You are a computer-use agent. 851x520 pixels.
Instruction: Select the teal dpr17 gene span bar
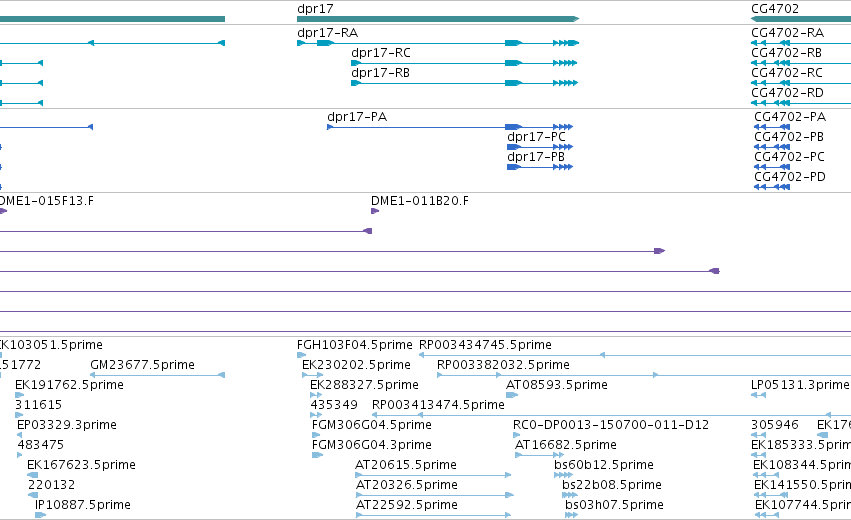point(438,19)
